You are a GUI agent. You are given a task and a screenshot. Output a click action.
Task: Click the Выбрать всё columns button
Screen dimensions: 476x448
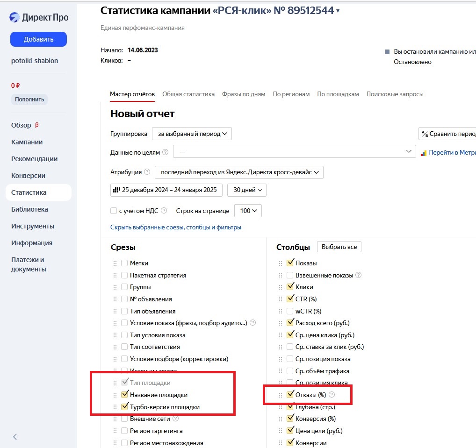(339, 247)
